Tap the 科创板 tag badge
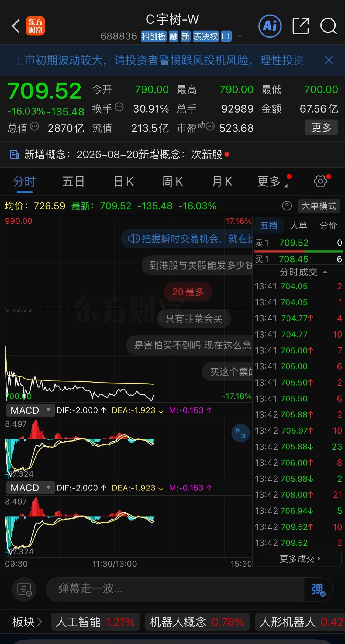 coord(154,36)
